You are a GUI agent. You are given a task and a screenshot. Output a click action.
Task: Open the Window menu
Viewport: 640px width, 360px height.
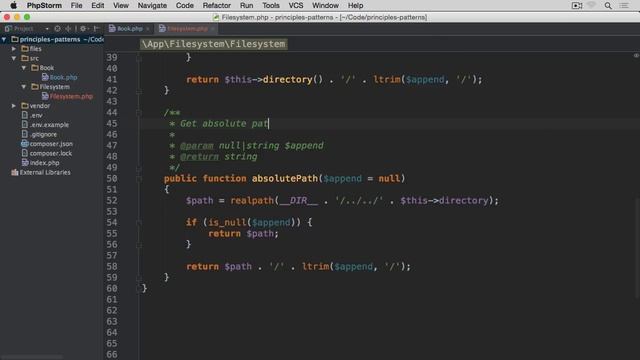(x=325, y=5)
